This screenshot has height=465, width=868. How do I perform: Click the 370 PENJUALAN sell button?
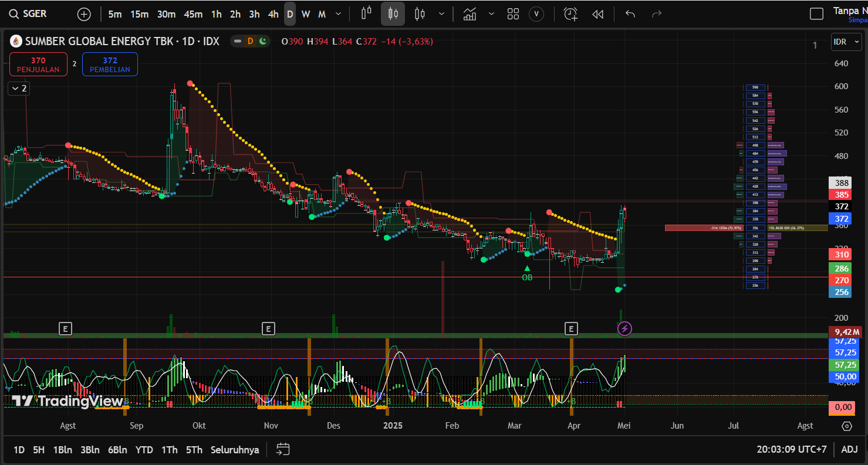[x=38, y=65]
